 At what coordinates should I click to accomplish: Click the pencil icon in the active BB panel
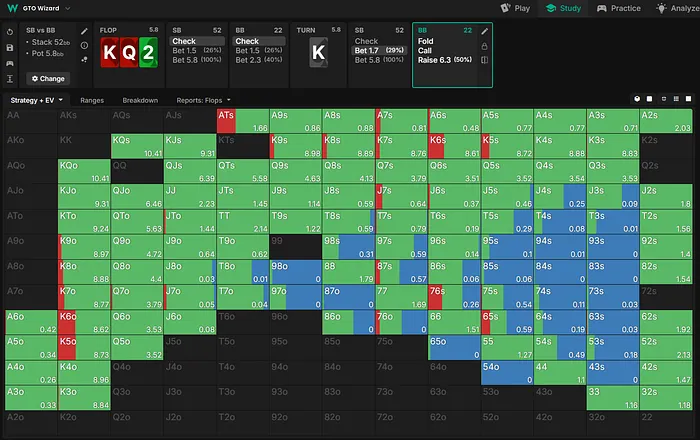point(485,31)
